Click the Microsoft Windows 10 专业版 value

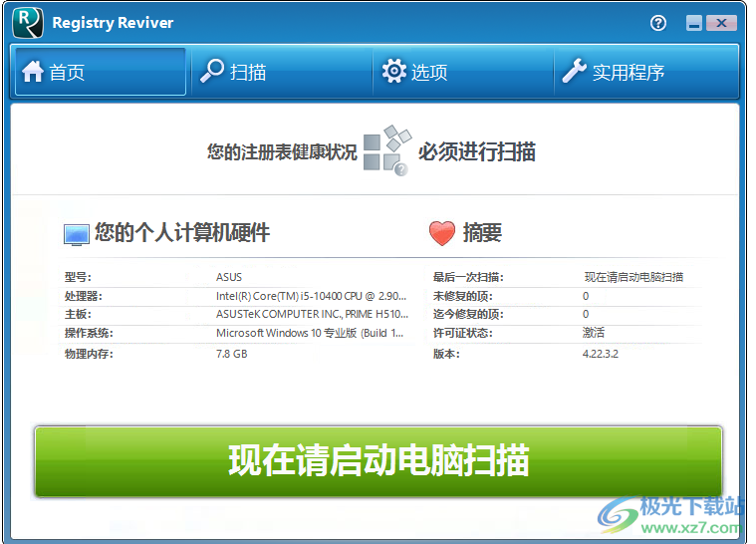[310, 333]
